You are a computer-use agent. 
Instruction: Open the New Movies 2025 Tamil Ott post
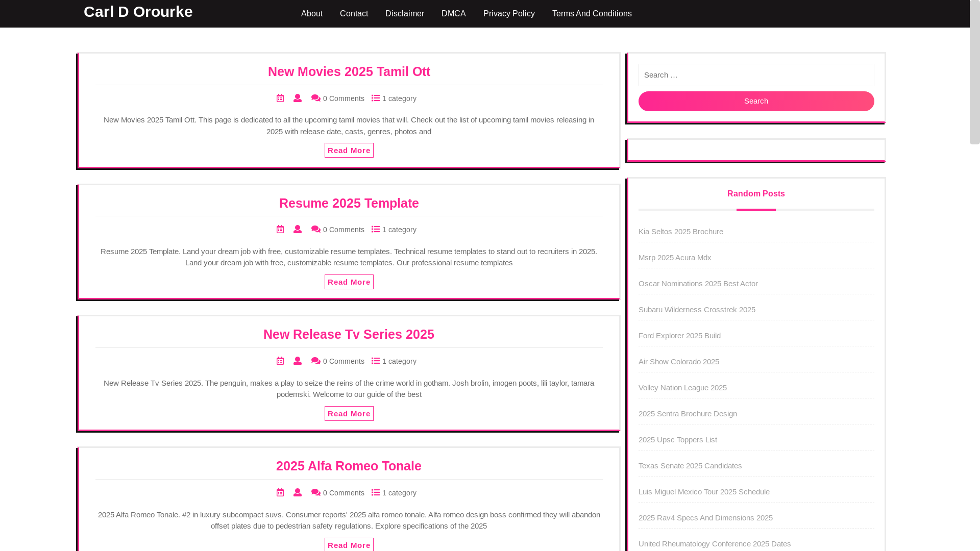click(x=349, y=71)
